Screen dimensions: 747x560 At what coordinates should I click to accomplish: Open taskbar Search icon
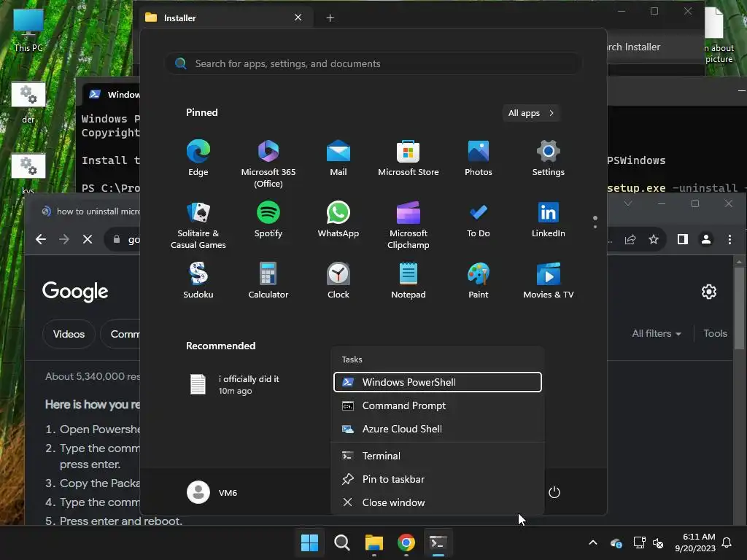342,542
